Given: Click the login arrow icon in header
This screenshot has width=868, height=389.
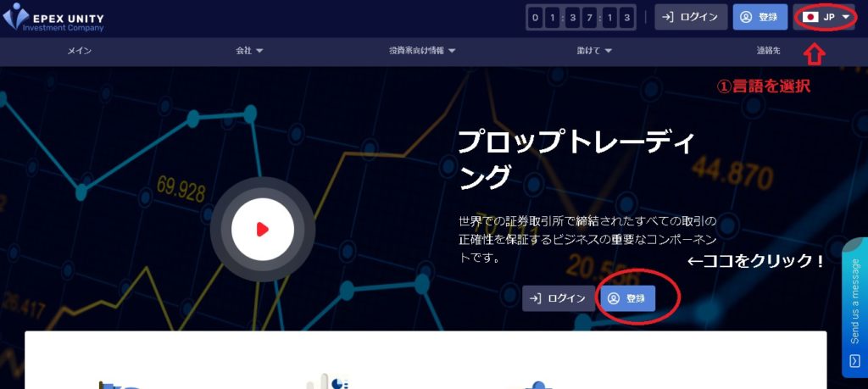Looking at the screenshot, I should (668, 17).
